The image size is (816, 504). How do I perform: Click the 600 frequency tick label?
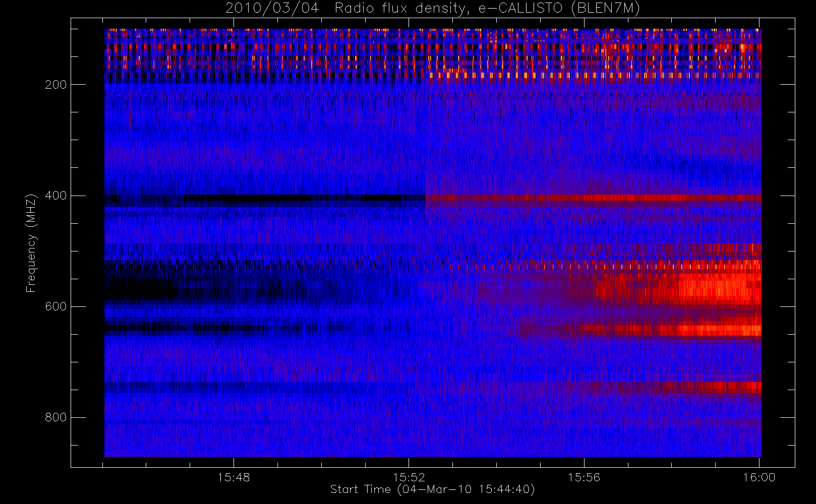tap(55, 306)
